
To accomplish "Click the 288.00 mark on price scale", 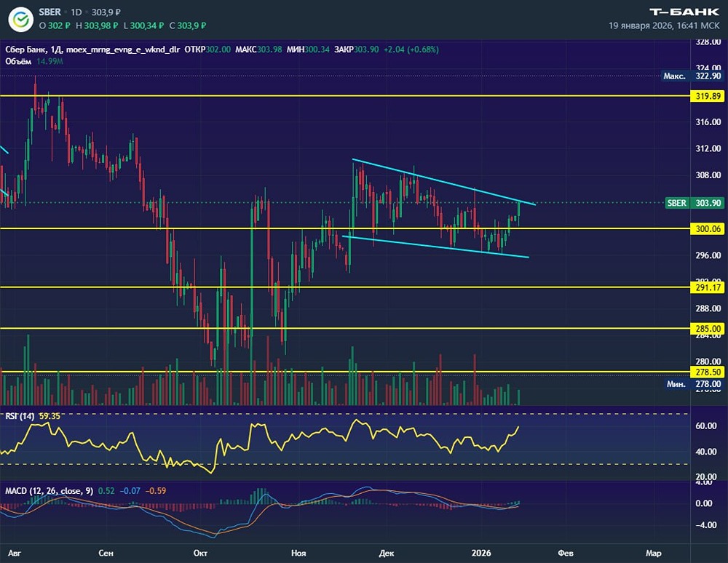I will point(708,309).
